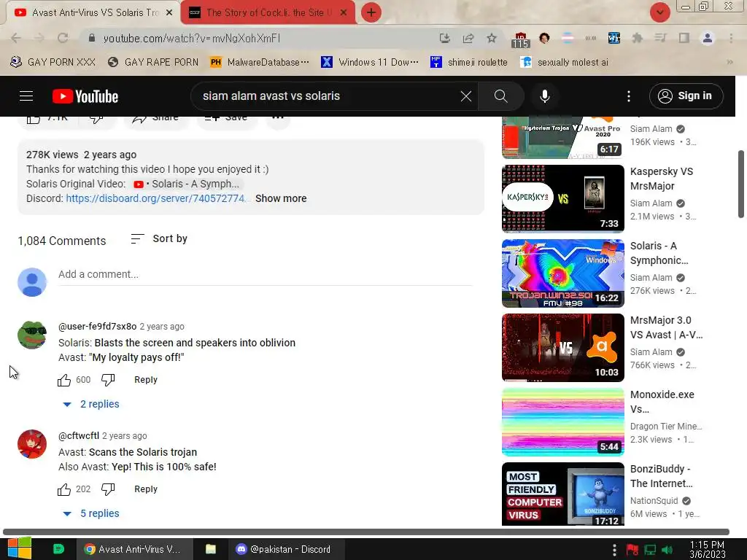Screen dimensions: 747x560
Task: Open Solaris - A Symphonic video thumbnail
Action: tap(562, 273)
